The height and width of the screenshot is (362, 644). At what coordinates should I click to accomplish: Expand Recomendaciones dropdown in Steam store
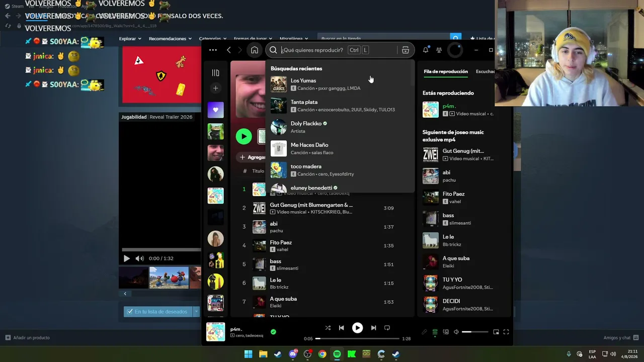(170, 39)
